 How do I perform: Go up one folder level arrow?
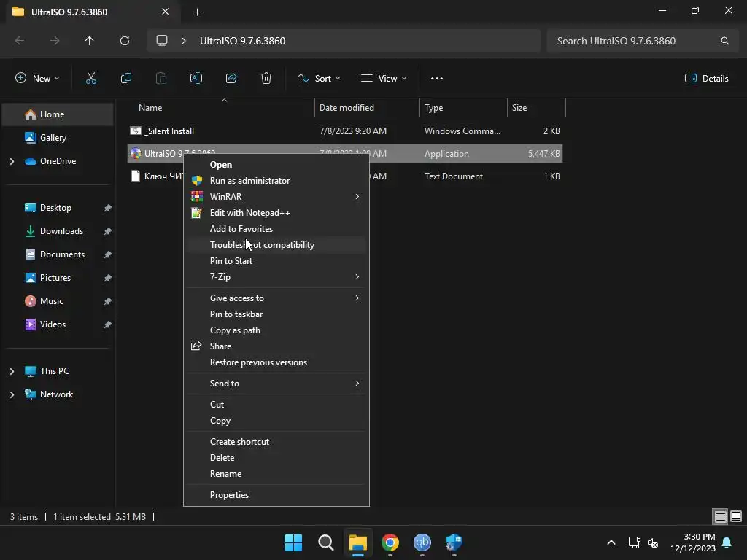tap(90, 41)
